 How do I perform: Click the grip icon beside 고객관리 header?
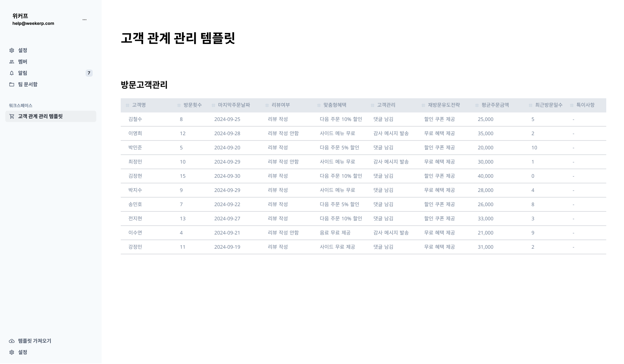click(x=373, y=105)
